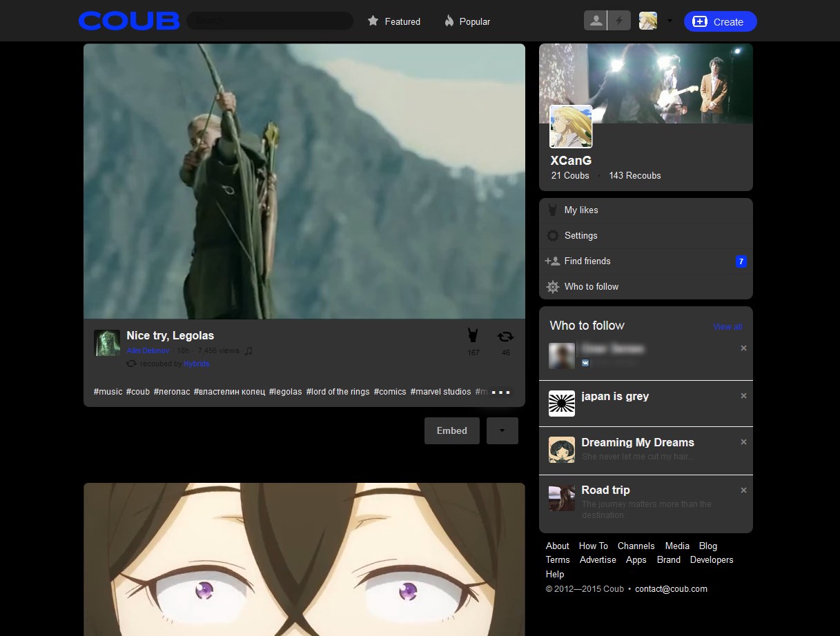Dismiss the Dreaming My Dreams suggestion
840x636 pixels.
(x=743, y=442)
